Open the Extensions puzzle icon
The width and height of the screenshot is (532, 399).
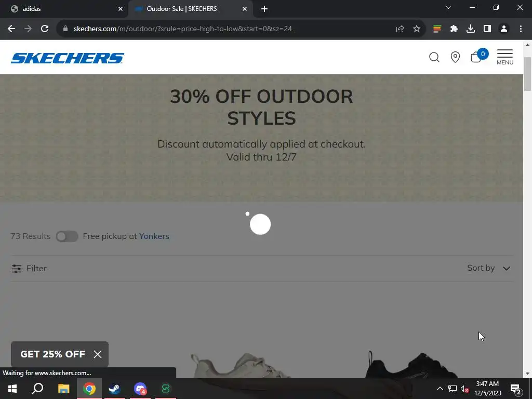tap(454, 29)
